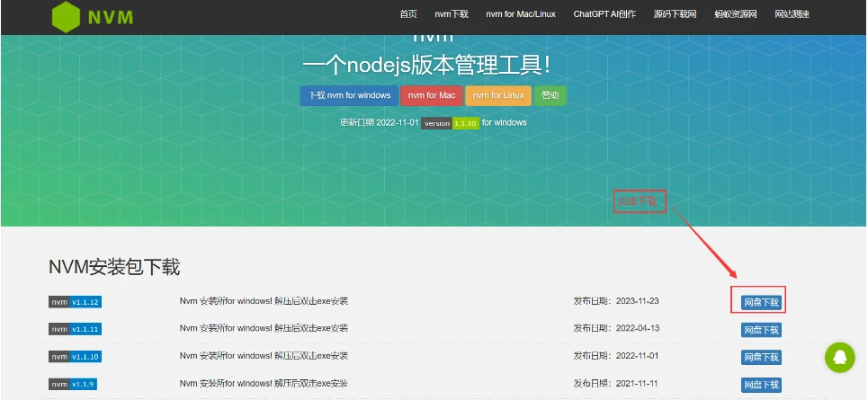Select 源码下载网 in the top navigation

tap(675, 14)
